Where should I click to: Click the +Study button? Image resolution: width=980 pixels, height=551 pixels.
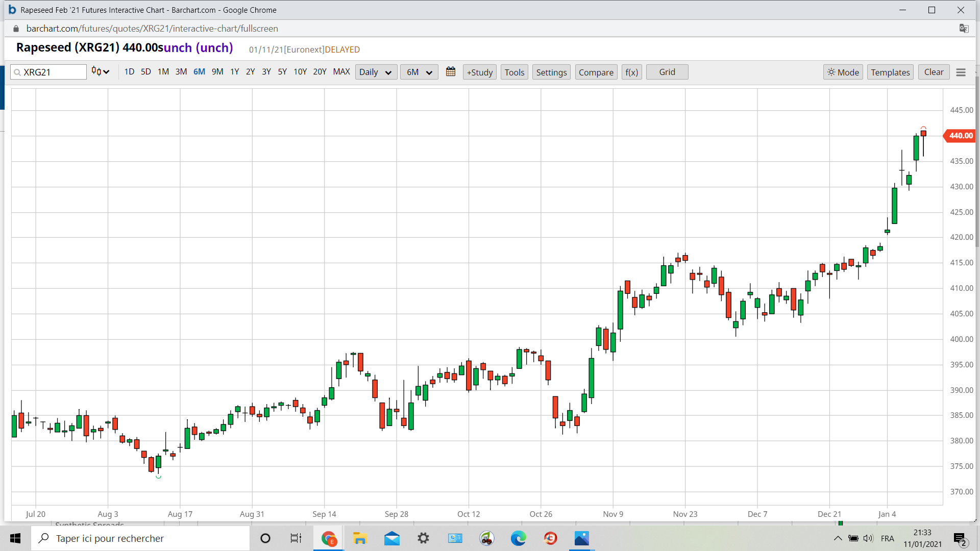(x=479, y=72)
